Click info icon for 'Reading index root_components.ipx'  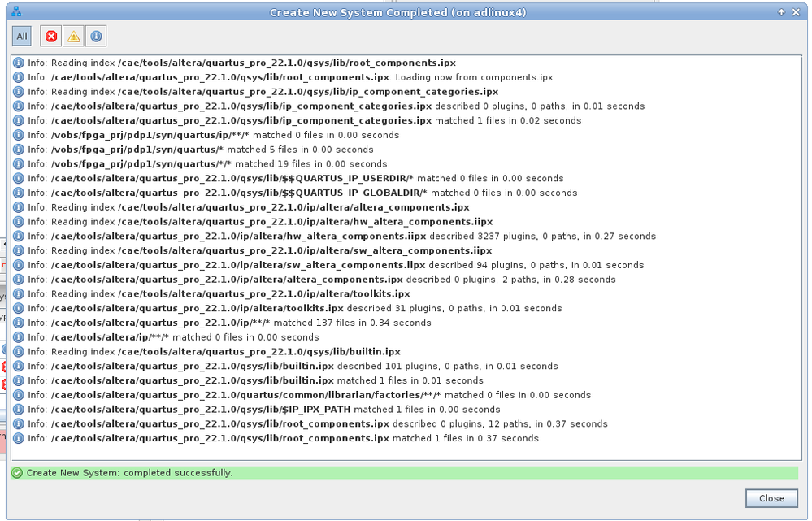click(19, 63)
